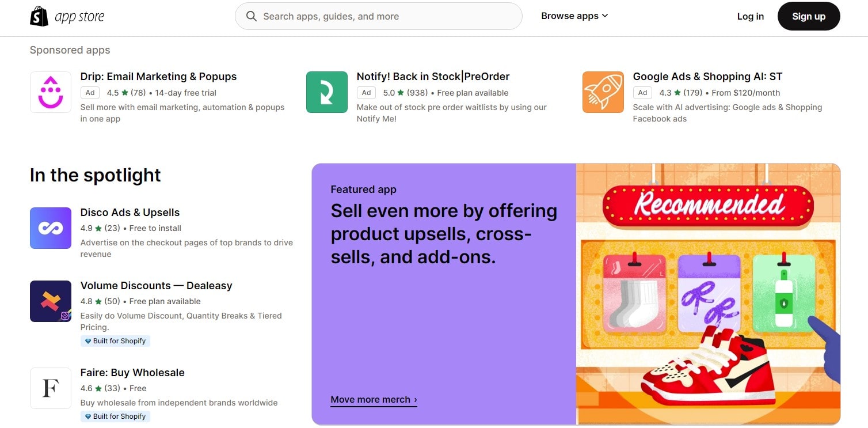Click the Faire: Buy Wholesale app name
This screenshot has width=868, height=428.
point(132,373)
